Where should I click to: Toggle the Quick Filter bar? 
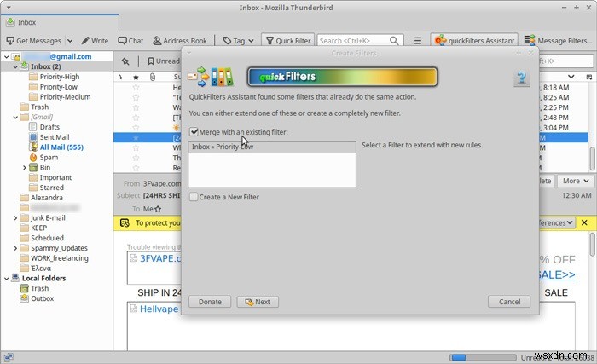(288, 41)
